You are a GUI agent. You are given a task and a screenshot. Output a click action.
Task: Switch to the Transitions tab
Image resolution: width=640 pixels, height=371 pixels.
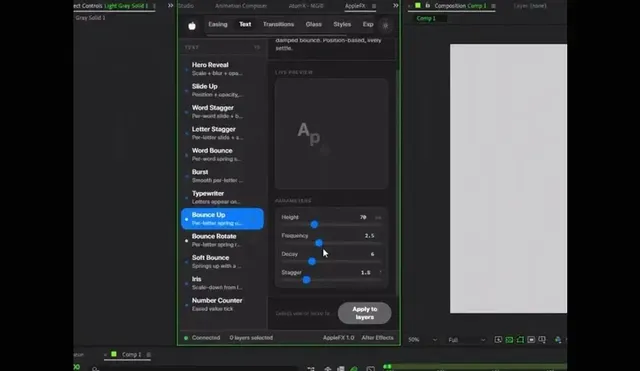click(x=278, y=24)
